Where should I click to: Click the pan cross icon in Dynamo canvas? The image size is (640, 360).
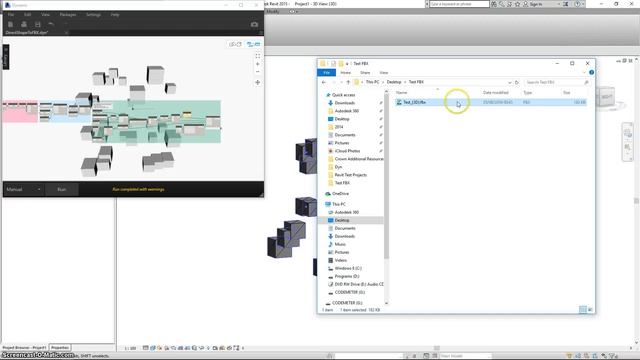click(258, 82)
